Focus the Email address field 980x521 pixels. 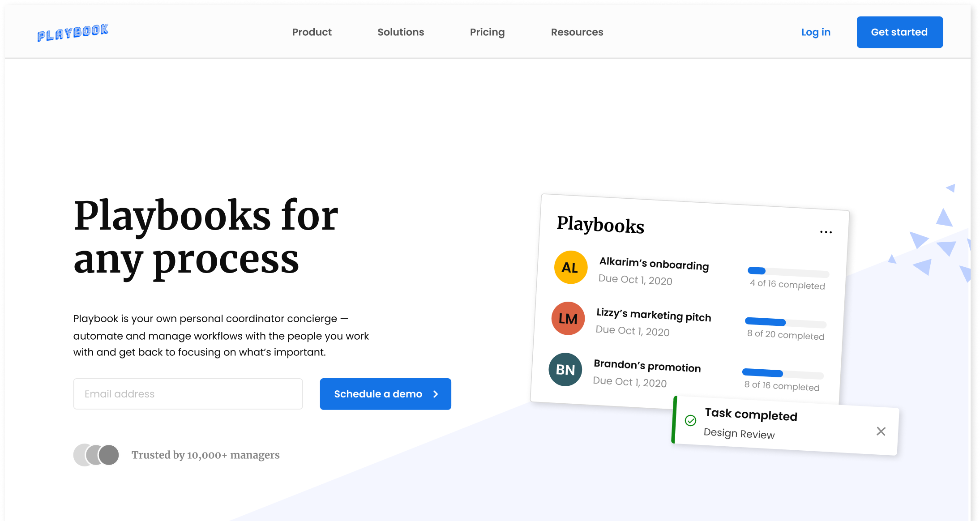[188, 394]
